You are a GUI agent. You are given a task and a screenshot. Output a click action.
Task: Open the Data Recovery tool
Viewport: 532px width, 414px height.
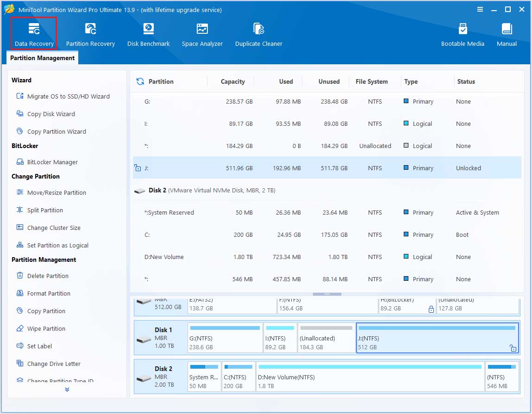coord(34,34)
